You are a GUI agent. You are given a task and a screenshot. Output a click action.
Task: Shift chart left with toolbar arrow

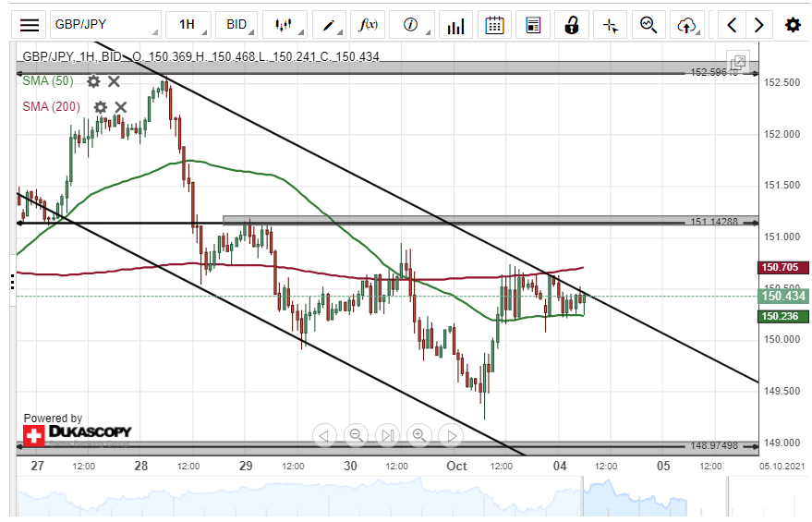click(732, 24)
